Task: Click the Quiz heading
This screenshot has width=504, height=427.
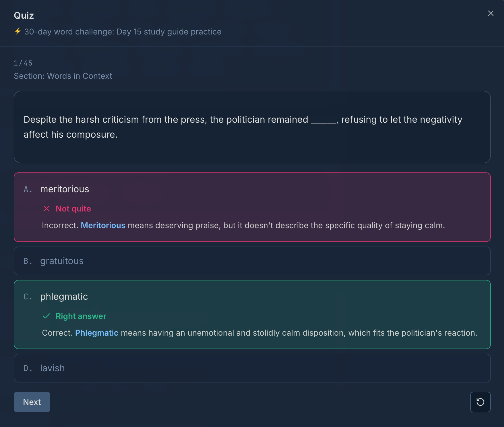Action: pyautogui.click(x=24, y=16)
